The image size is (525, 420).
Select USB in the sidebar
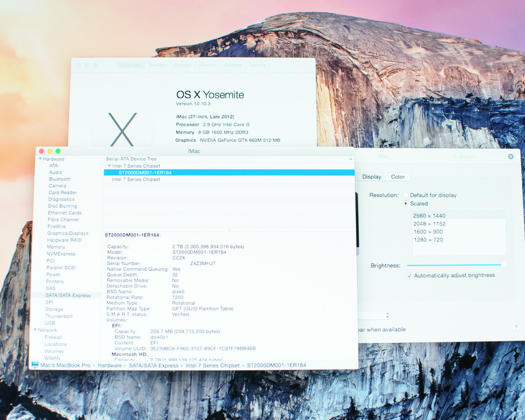click(x=50, y=323)
